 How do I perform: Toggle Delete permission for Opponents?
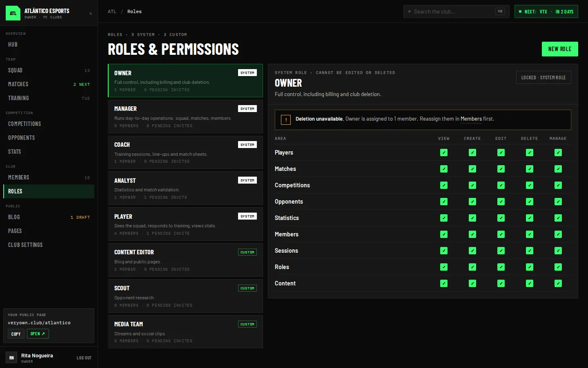pyautogui.click(x=530, y=202)
